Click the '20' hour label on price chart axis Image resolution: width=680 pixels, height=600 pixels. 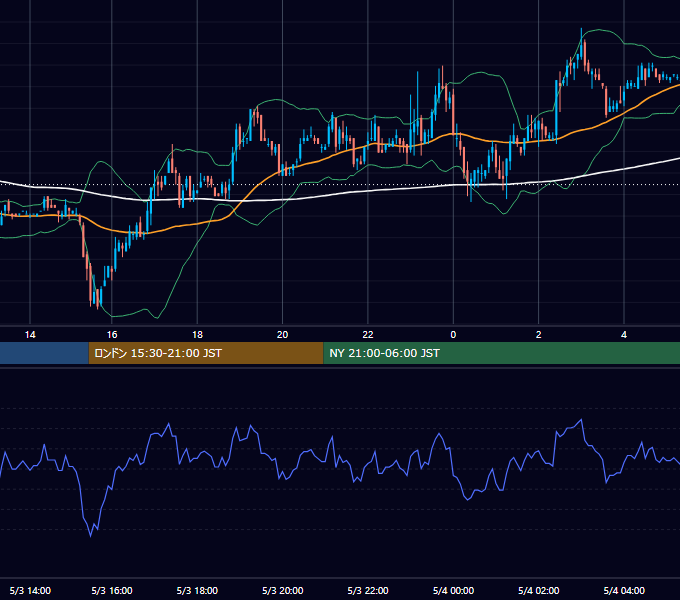(282, 335)
